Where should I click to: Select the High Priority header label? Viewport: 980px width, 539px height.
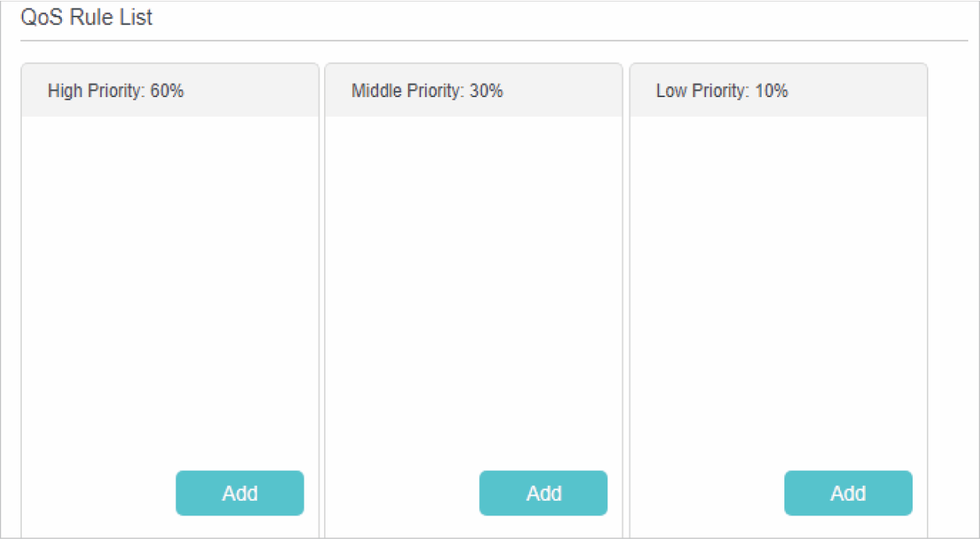[115, 91]
